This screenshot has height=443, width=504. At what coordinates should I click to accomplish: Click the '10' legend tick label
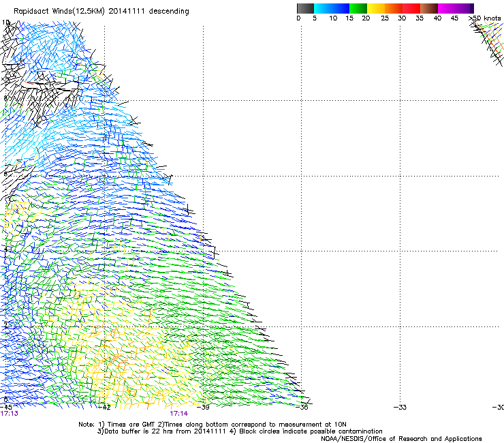click(333, 18)
